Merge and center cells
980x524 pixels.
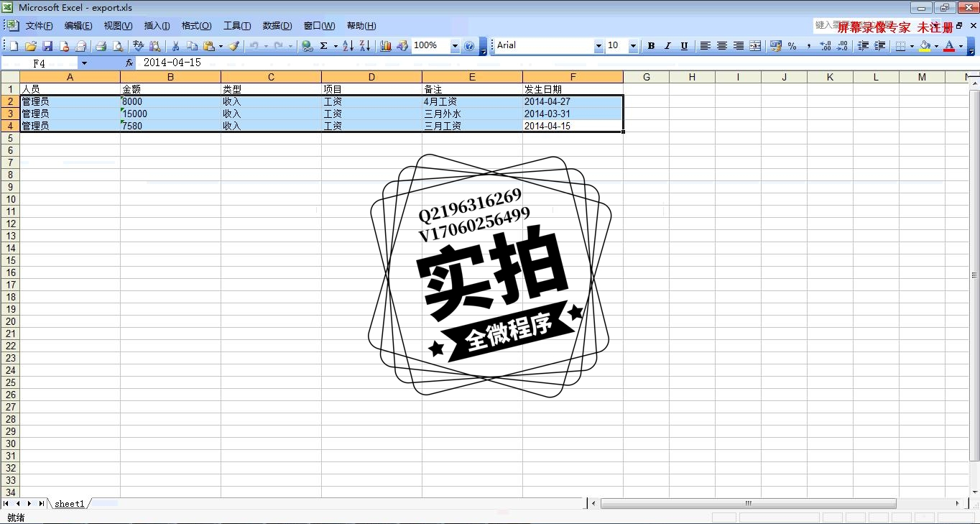point(755,46)
